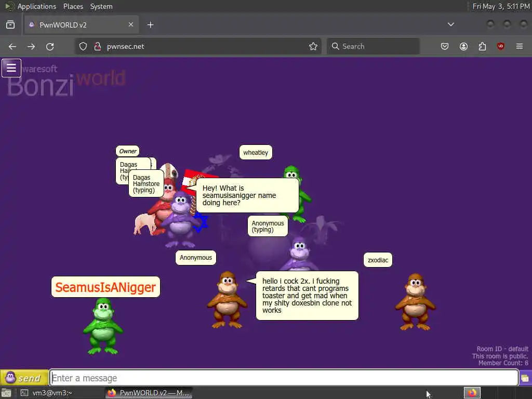Reload the pwnsec.net page

click(x=50, y=46)
